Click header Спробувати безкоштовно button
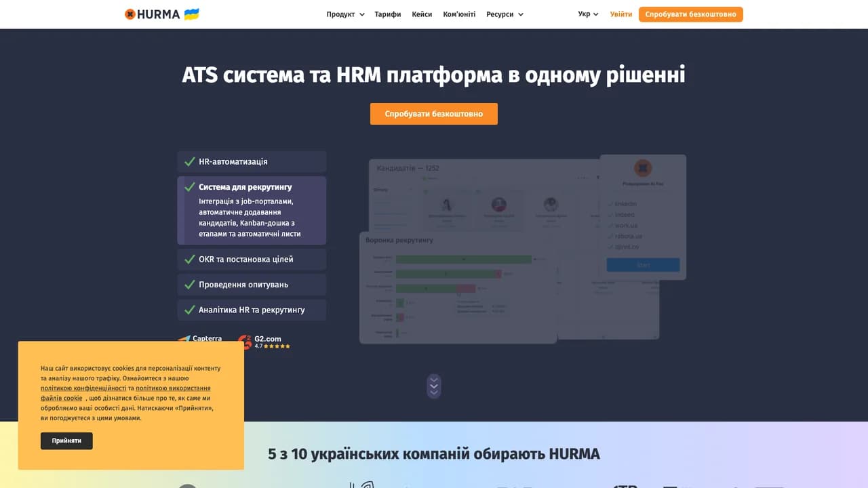This screenshot has width=868, height=488. pos(690,14)
